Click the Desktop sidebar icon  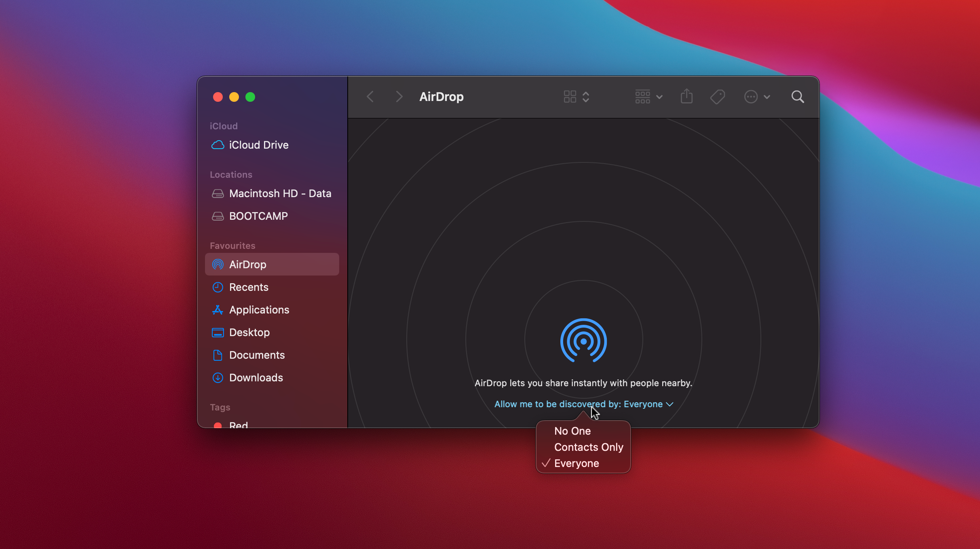point(218,332)
